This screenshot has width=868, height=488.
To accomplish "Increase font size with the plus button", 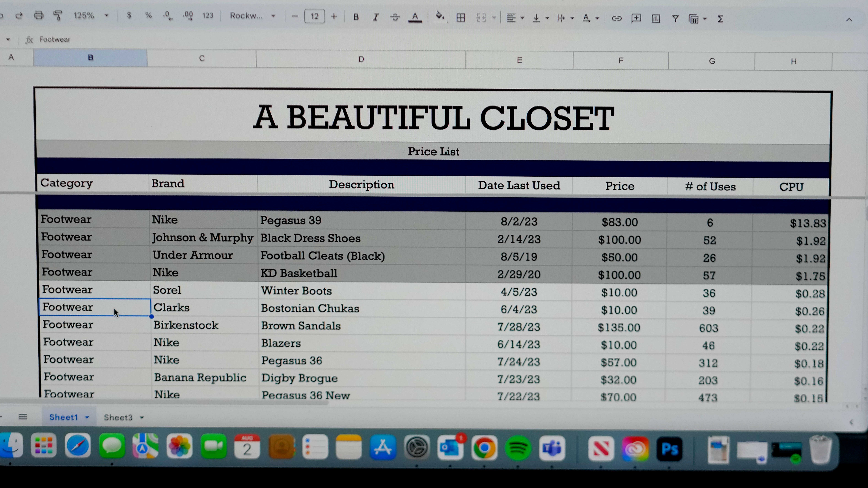I will (x=334, y=16).
